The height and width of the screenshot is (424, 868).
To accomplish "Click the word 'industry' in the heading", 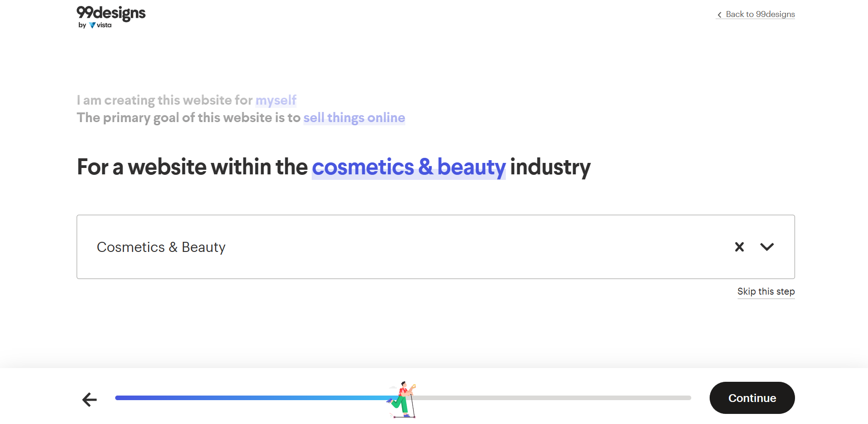I will [x=550, y=167].
